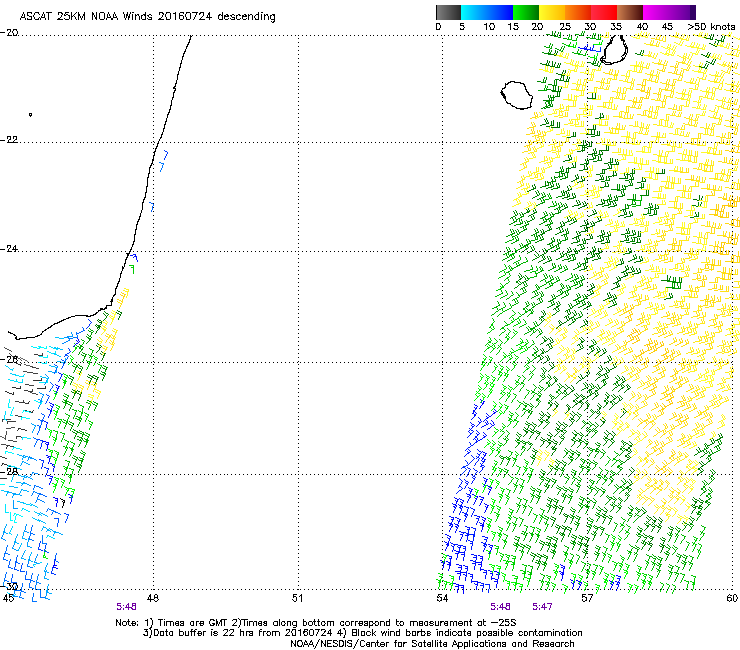Click the "5:47" swath time label
The height and width of the screenshot is (650, 740).
542,607
